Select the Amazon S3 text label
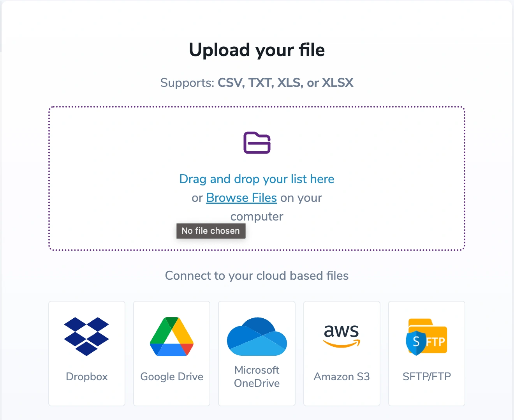Image resolution: width=514 pixels, height=420 pixels. [x=341, y=377]
